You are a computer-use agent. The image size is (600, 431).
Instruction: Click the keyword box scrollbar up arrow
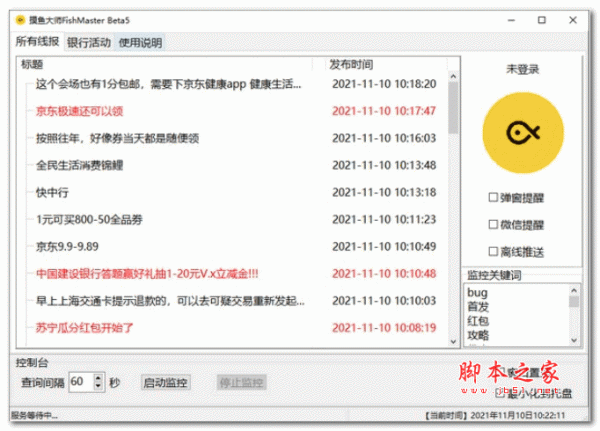point(574,291)
